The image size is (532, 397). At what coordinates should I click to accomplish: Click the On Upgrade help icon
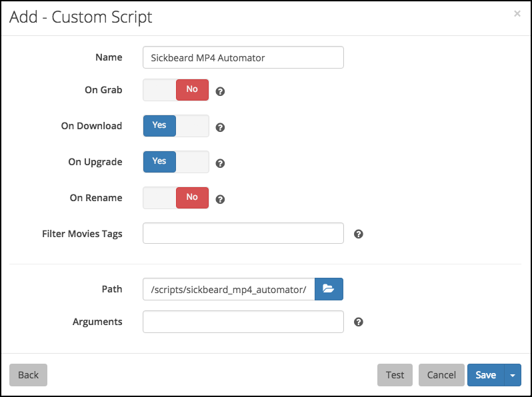click(220, 163)
